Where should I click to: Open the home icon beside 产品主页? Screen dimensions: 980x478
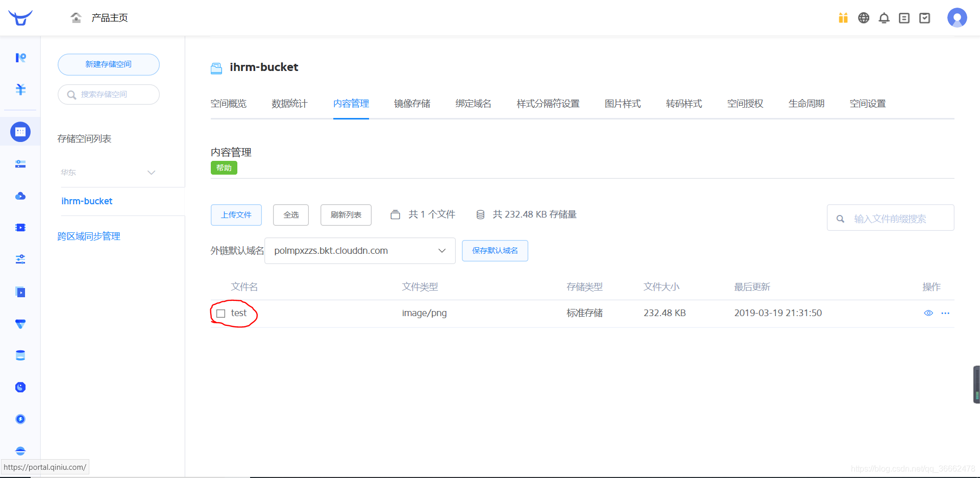tap(76, 18)
